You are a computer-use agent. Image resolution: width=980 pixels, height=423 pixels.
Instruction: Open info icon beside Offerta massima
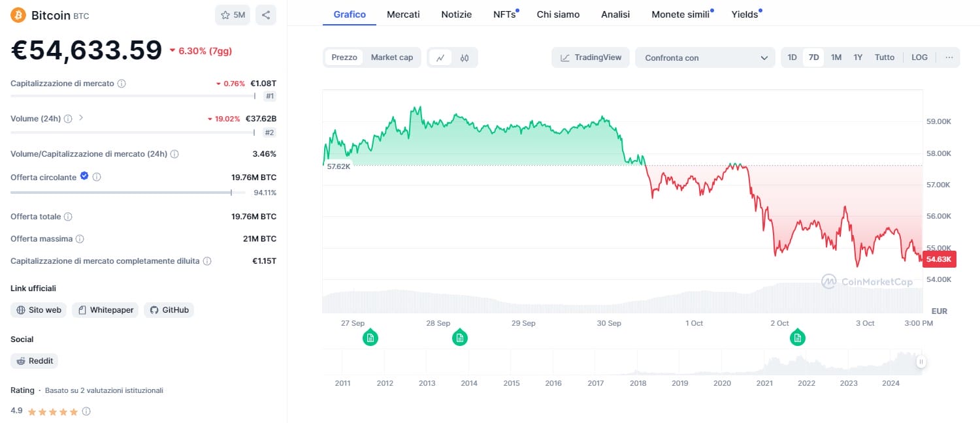coord(80,239)
